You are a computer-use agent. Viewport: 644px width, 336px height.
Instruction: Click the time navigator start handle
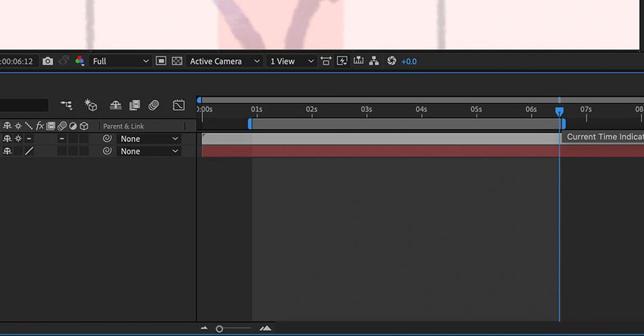click(x=199, y=100)
